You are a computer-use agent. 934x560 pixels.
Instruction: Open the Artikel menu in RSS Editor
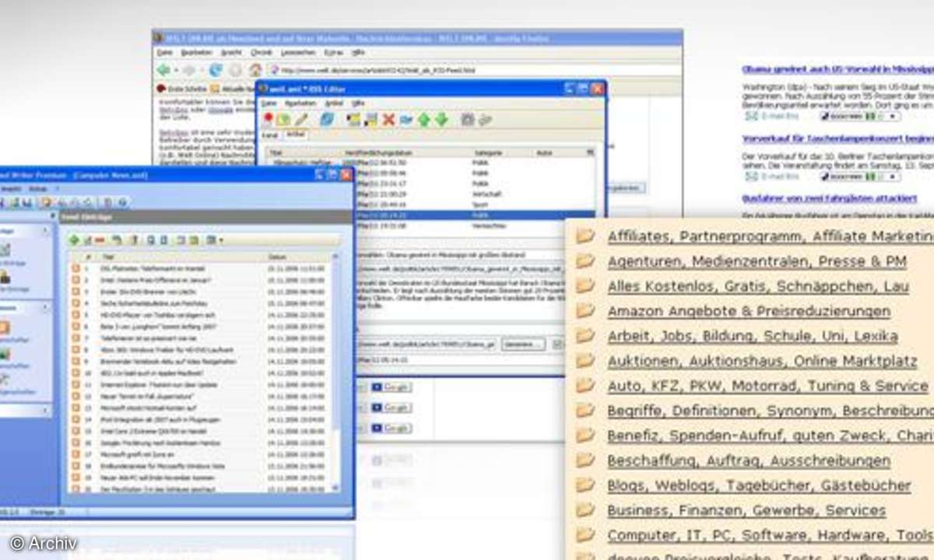point(333,103)
